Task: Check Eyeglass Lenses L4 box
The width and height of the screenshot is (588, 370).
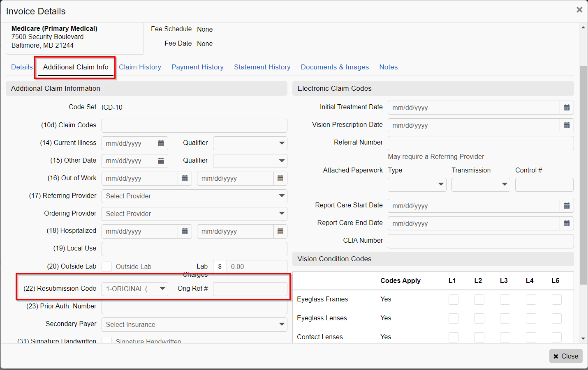Action: tap(531, 318)
